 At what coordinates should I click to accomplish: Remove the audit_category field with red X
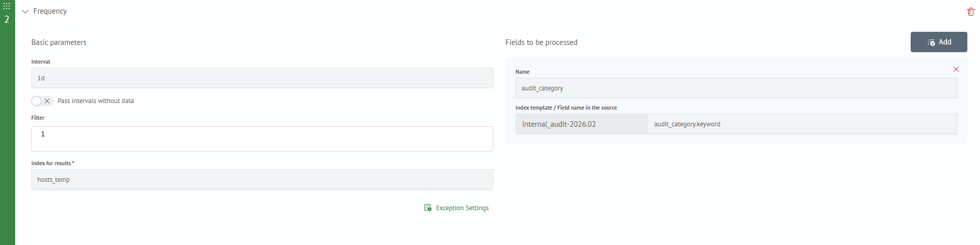[956, 69]
